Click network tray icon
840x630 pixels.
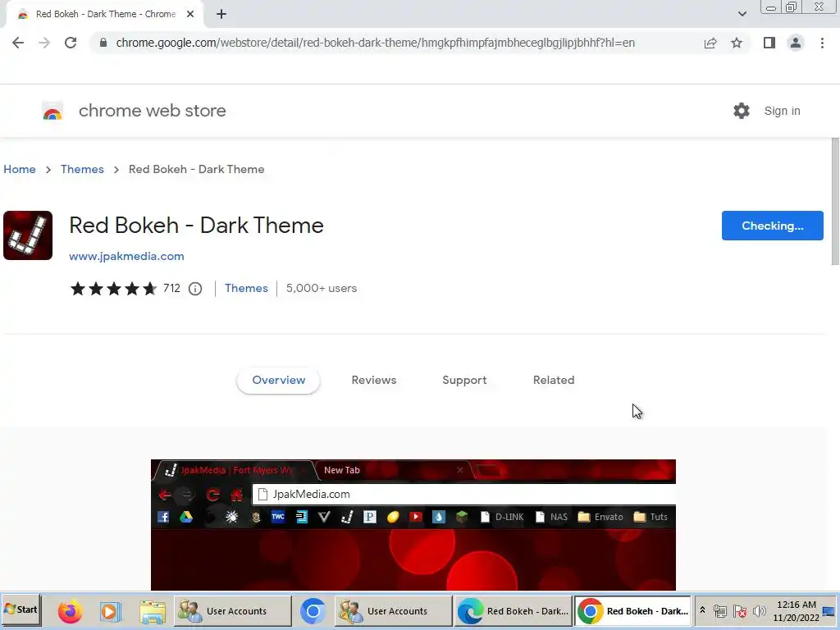720,610
